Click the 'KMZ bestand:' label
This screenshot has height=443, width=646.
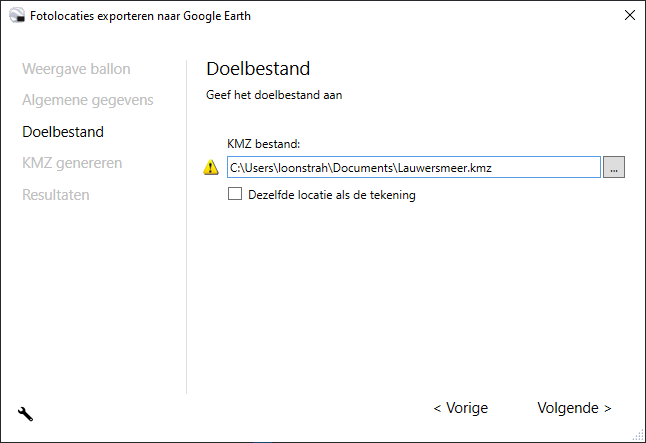pyautogui.click(x=264, y=144)
